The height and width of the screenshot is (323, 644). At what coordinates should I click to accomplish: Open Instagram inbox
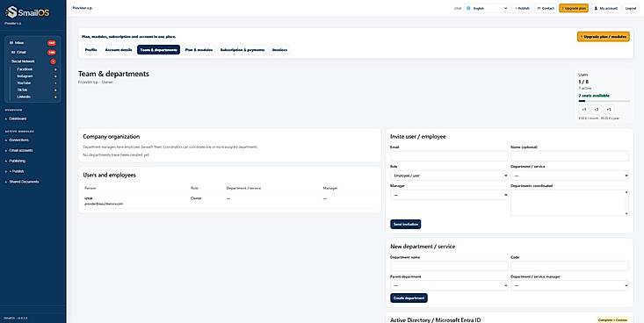[37, 76]
